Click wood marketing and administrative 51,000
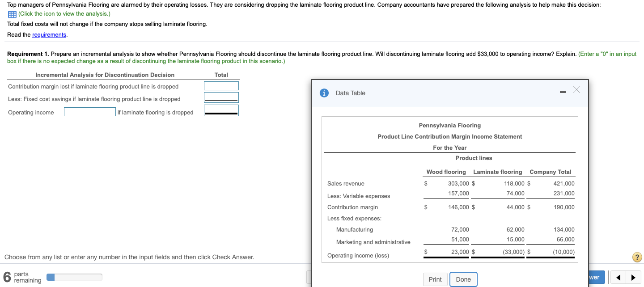 (x=460, y=239)
